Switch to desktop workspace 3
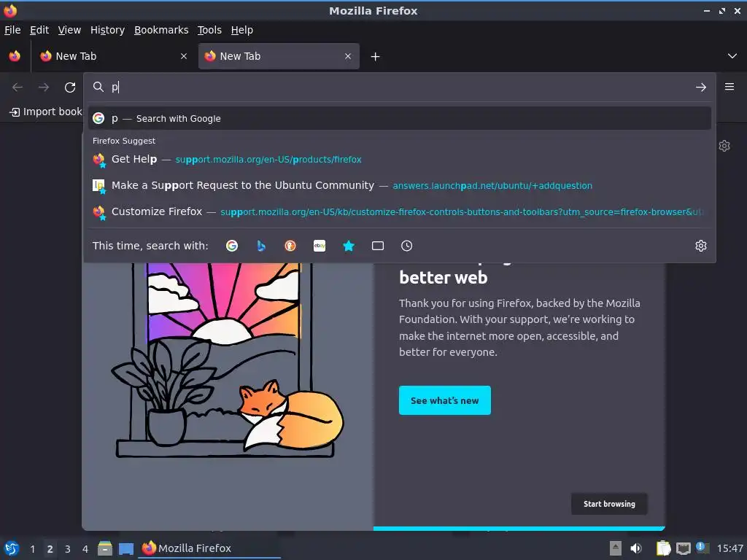Image resolution: width=747 pixels, height=560 pixels. click(68, 549)
